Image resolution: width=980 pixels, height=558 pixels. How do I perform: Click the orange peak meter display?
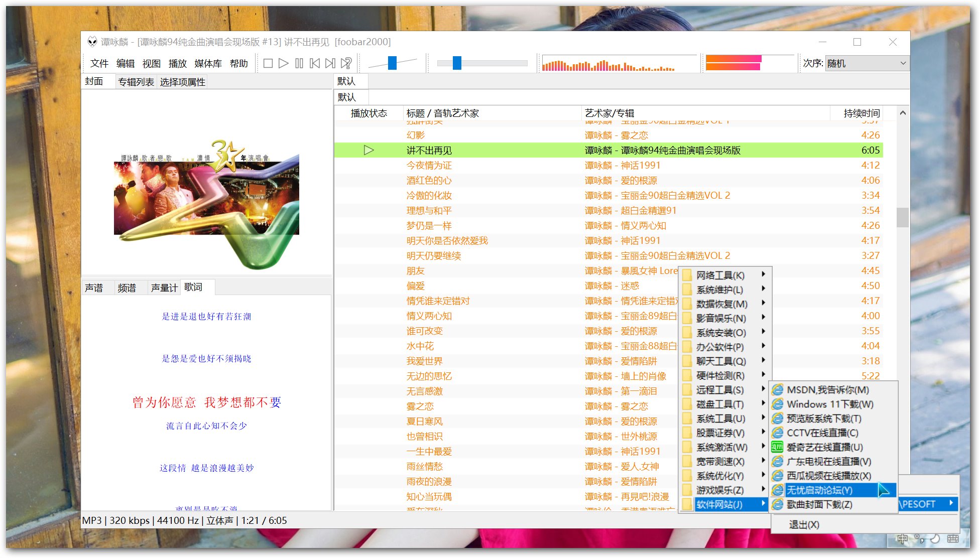pos(750,63)
